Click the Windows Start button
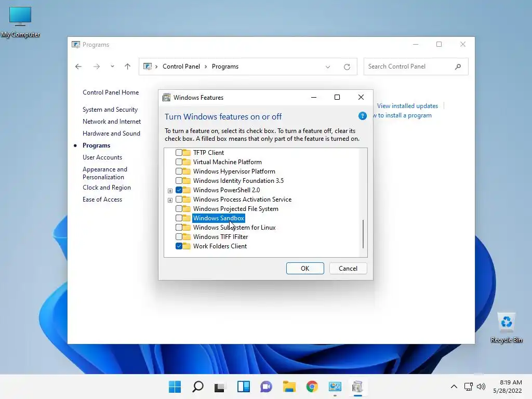The image size is (532, 399). (x=175, y=387)
